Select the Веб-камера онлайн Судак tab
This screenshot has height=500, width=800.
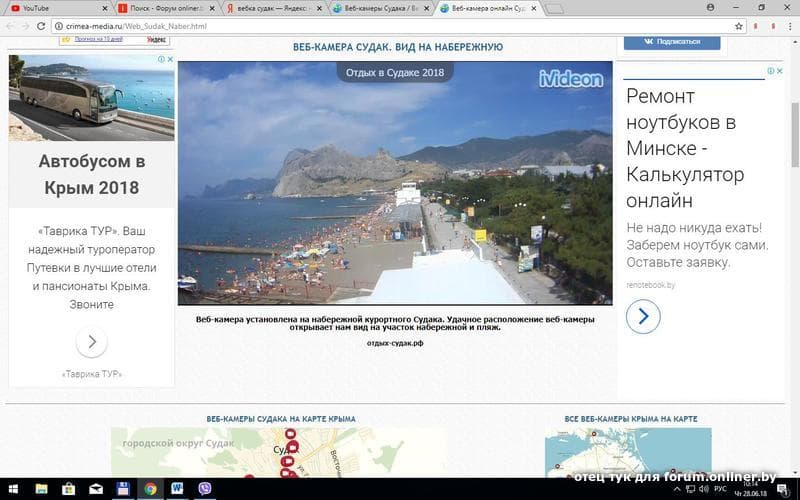pos(487,9)
